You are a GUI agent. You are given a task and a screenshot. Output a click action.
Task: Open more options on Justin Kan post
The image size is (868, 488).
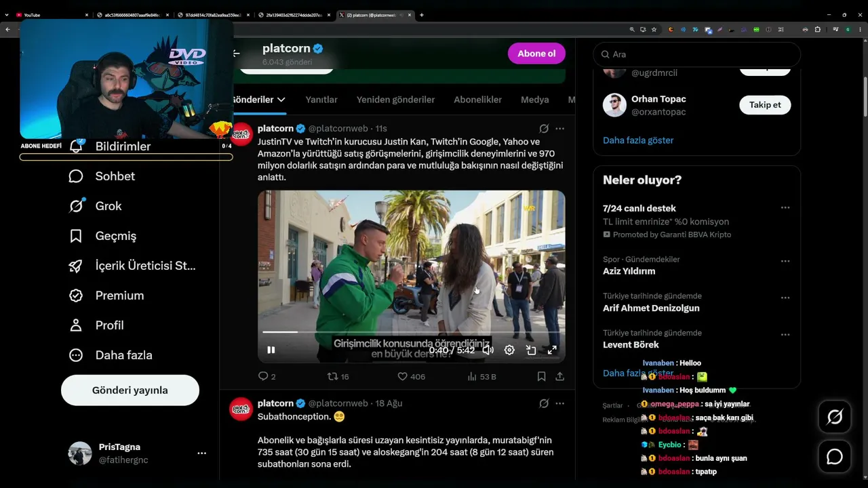click(x=559, y=128)
